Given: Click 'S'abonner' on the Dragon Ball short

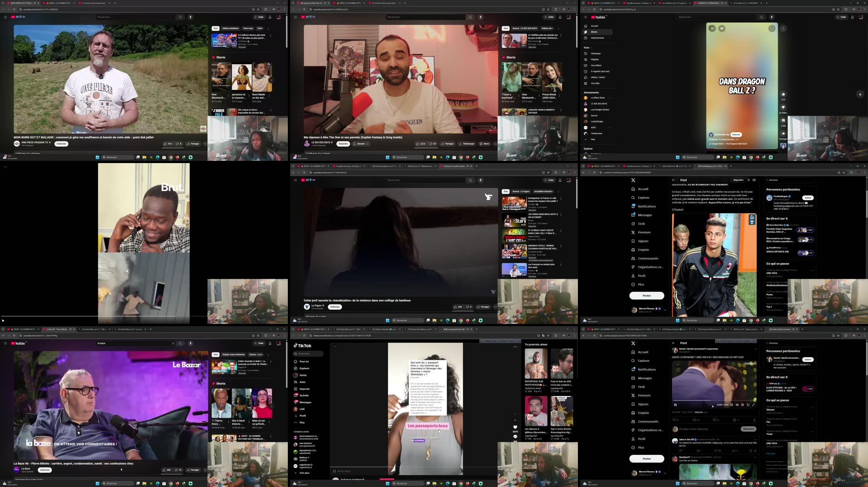Looking at the screenshot, I should point(736,135).
